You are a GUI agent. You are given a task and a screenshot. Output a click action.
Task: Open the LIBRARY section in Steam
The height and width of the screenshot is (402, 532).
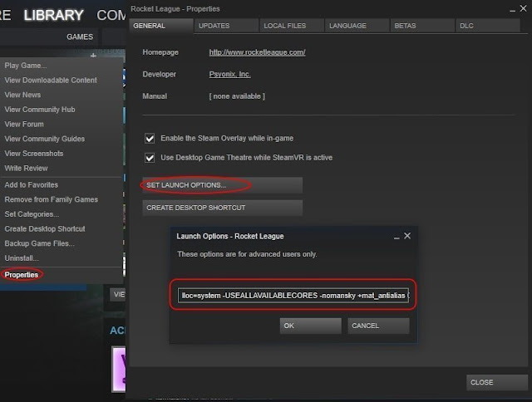(53, 15)
